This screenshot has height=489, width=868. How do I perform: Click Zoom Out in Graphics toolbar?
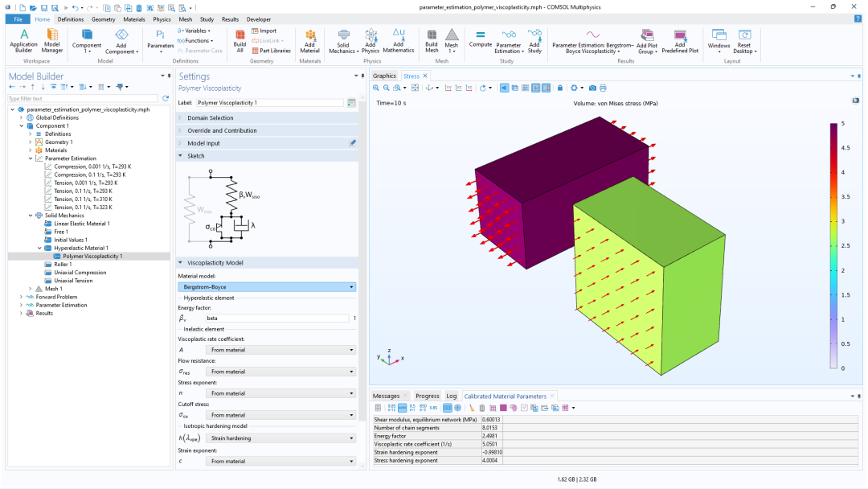coord(387,88)
